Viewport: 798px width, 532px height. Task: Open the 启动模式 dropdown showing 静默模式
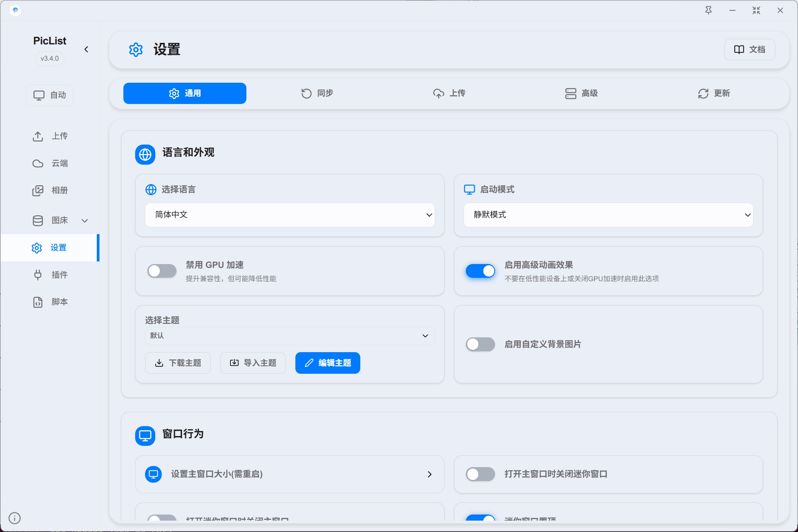609,215
